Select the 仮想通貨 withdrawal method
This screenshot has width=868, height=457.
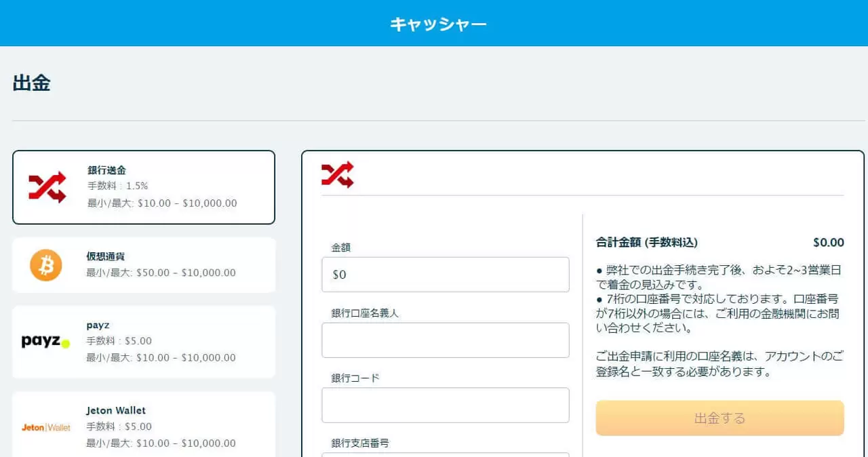144,265
